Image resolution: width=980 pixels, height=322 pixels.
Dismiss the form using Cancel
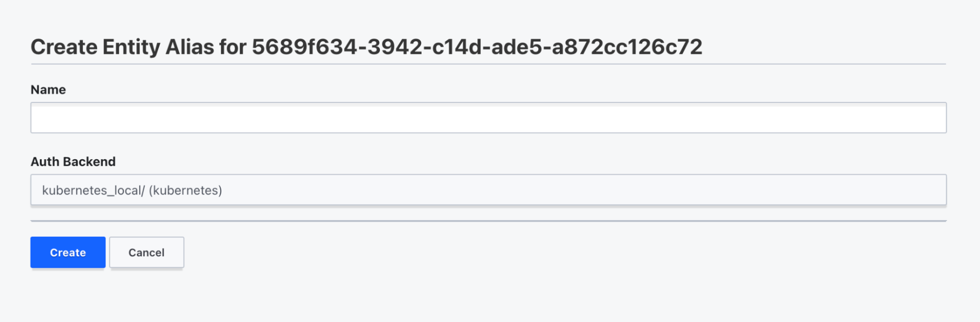(146, 252)
